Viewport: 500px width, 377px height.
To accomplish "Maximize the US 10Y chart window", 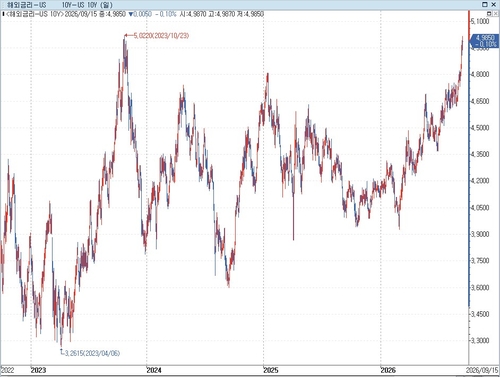I will click(485, 4).
